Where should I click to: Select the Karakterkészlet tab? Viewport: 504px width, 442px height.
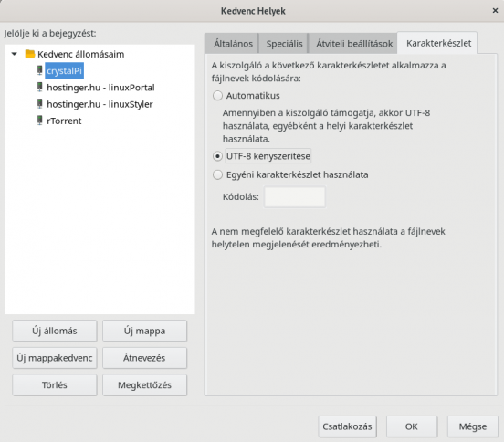[x=438, y=43]
